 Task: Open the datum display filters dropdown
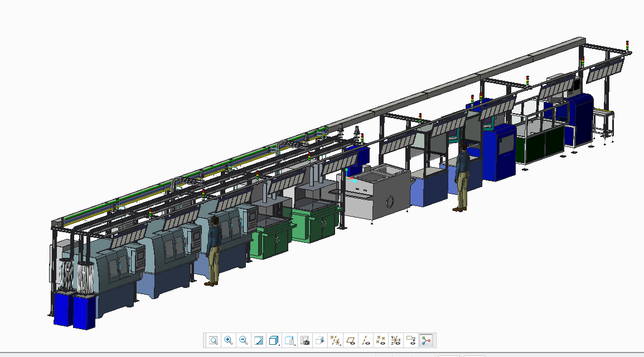tap(335, 340)
